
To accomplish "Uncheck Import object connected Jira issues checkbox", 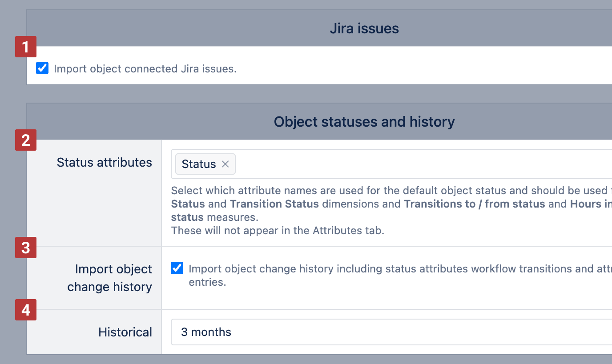I will pos(42,68).
